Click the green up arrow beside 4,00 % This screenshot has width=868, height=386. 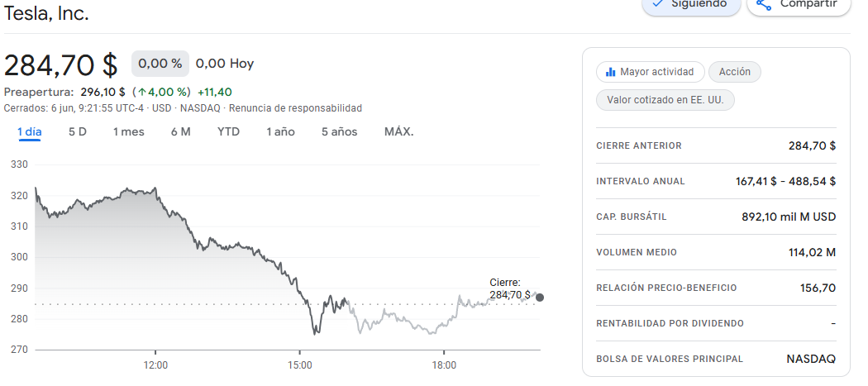pyautogui.click(x=143, y=92)
